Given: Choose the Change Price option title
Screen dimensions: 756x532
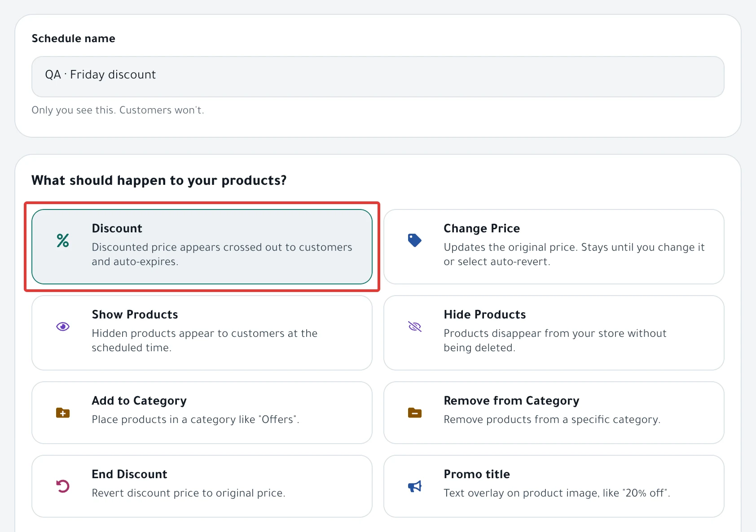Looking at the screenshot, I should point(482,228).
